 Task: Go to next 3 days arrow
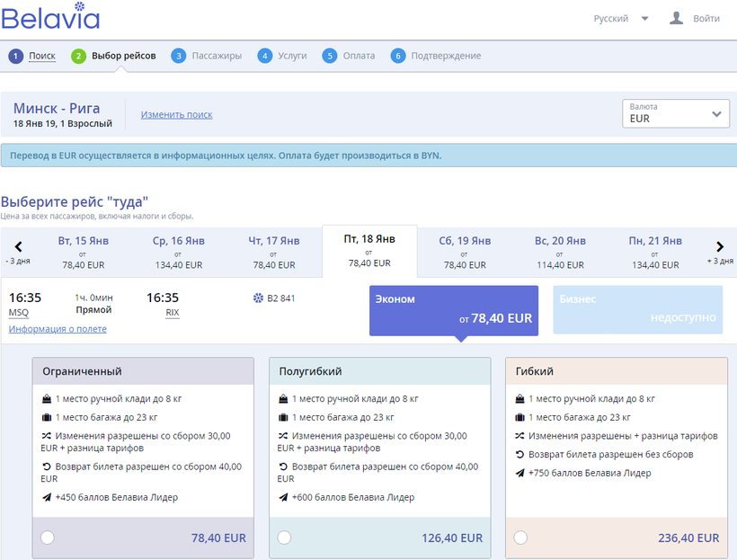pos(719,247)
